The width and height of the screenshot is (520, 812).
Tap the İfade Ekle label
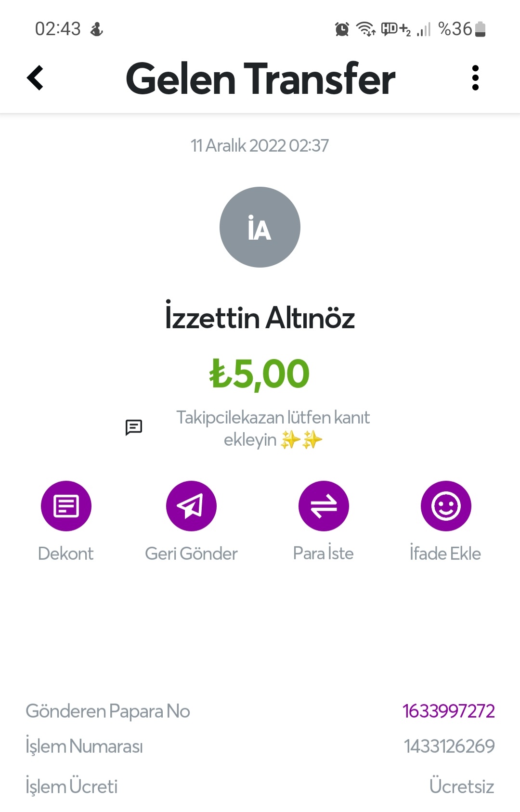coord(445,554)
